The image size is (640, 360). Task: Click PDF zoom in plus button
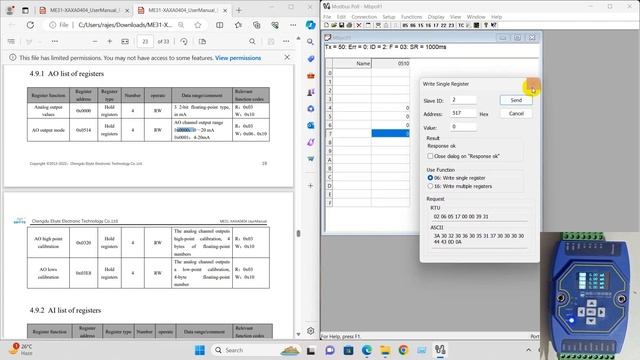109,42
